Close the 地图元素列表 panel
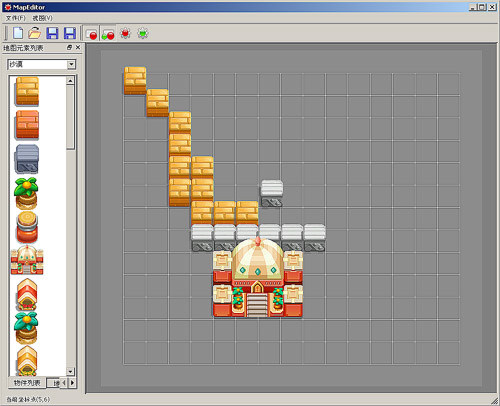The image size is (500, 406). [78, 47]
